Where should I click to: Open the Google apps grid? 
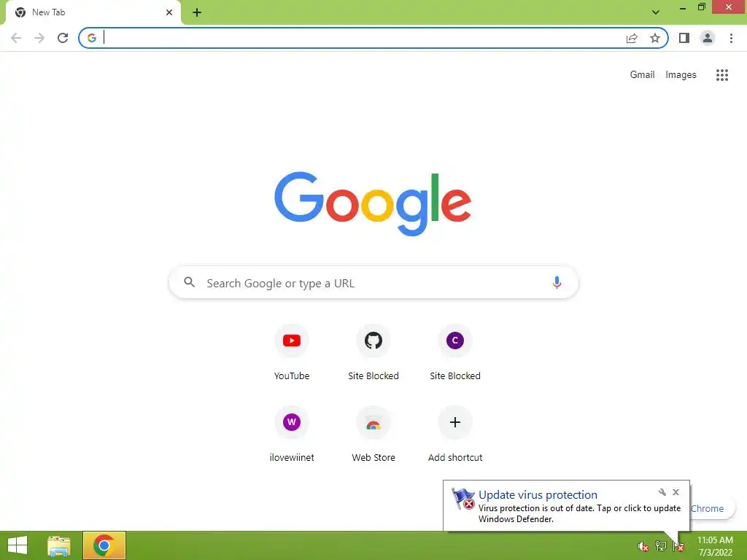coord(721,75)
